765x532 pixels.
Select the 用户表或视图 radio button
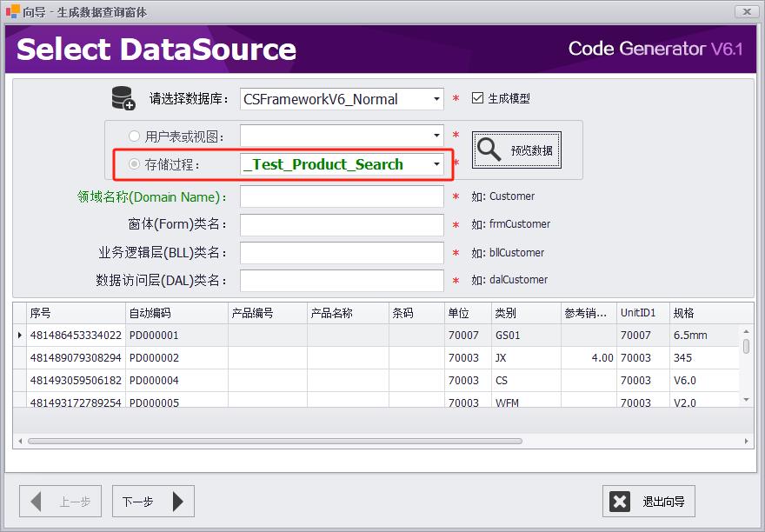click(x=134, y=136)
